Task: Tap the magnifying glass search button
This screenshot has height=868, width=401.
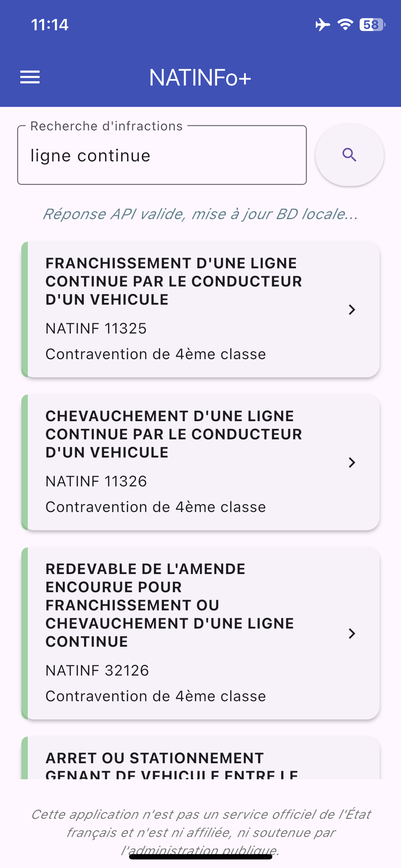Action: pos(349,155)
